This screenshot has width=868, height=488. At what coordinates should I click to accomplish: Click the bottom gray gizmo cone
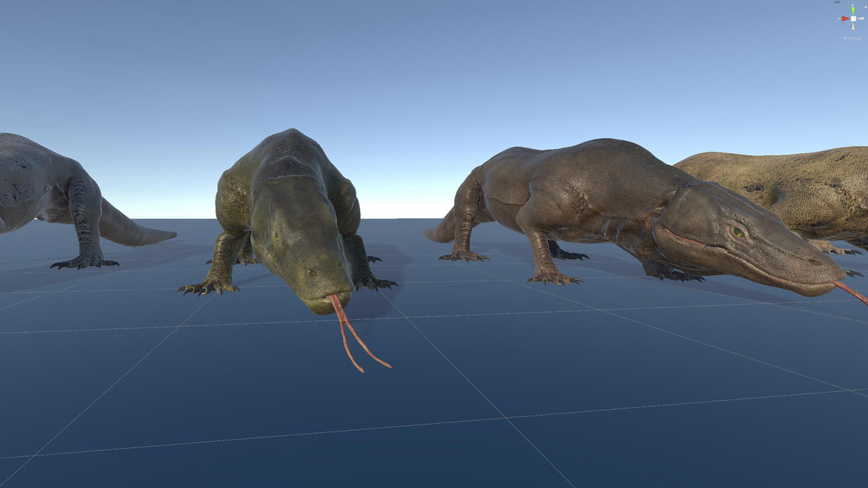click(853, 26)
